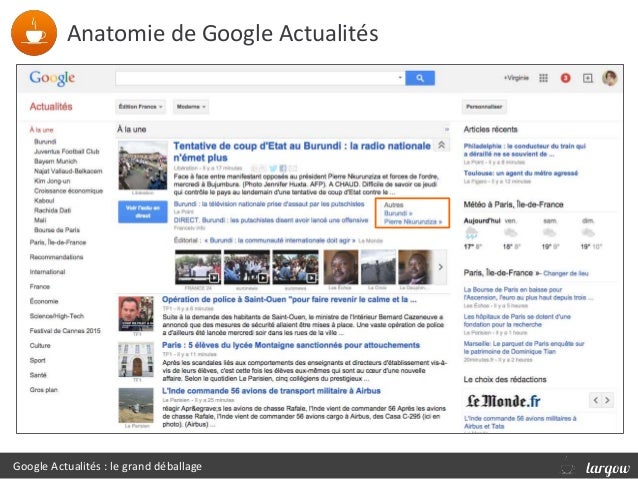Select À la une in sidebar
The image size is (638, 479).
pos(41,130)
